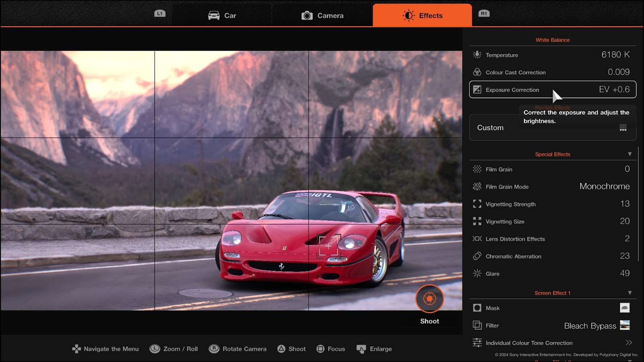Click the Screen Effect 1 section header

(x=552, y=293)
